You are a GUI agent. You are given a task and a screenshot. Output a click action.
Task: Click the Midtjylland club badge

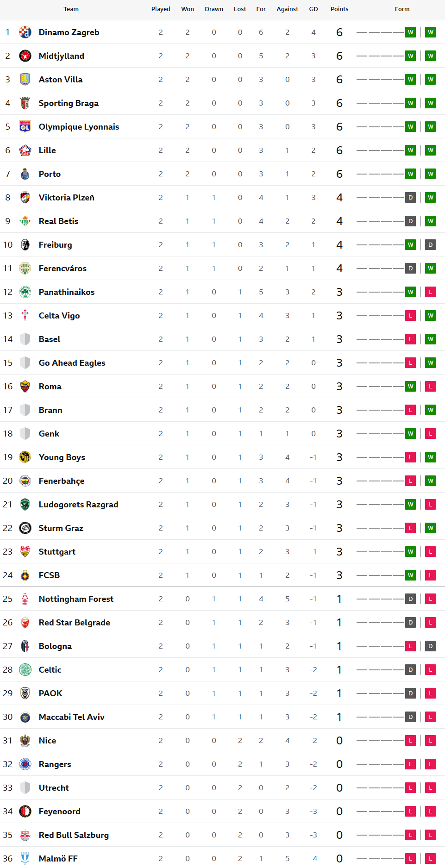(x=25, y=56)
